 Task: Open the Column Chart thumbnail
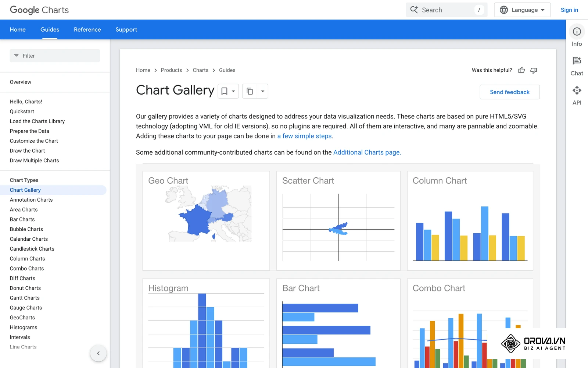click(x=470, y=221)
